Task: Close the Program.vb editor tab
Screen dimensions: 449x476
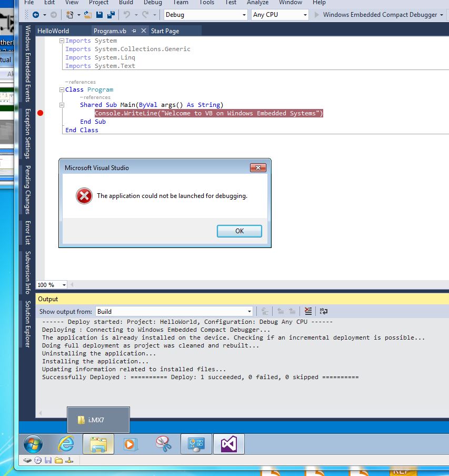Action: tap(144, 31)
